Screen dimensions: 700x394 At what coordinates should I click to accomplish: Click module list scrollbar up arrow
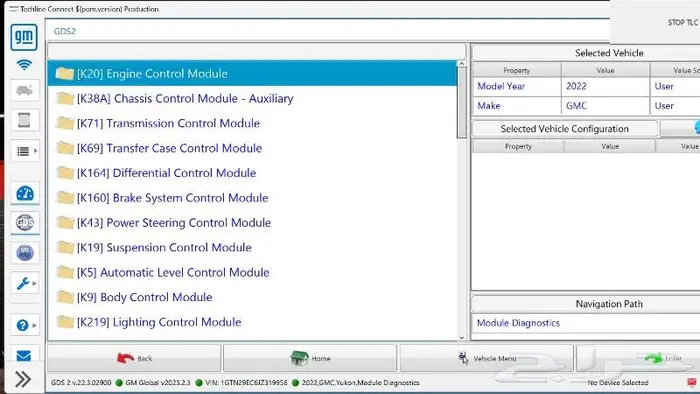462,64
